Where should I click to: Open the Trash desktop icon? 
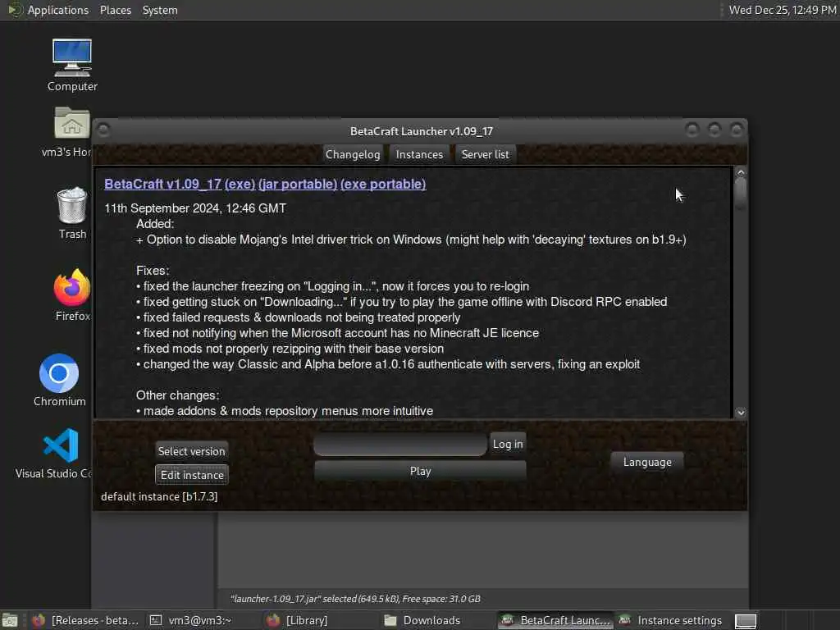pos(72,212)
